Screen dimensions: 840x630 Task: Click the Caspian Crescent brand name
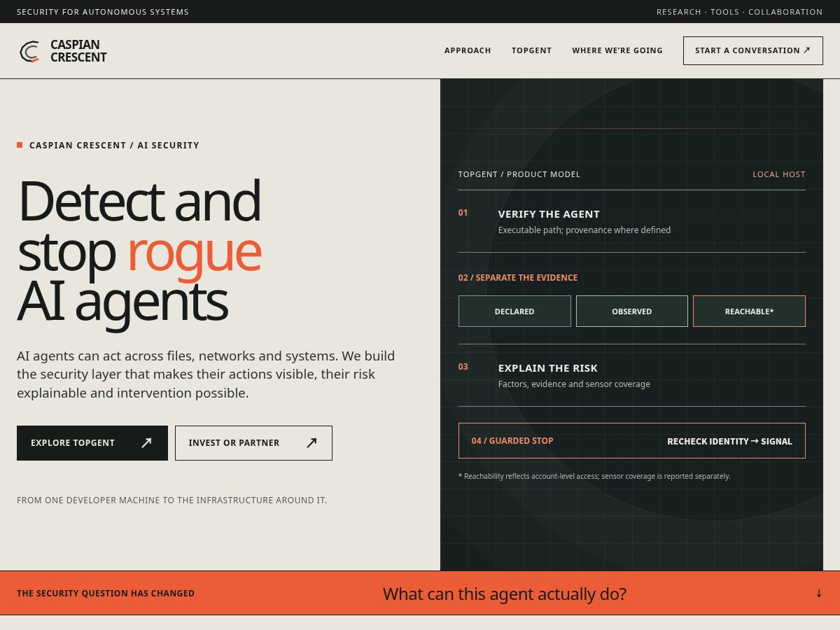(78, 51)
